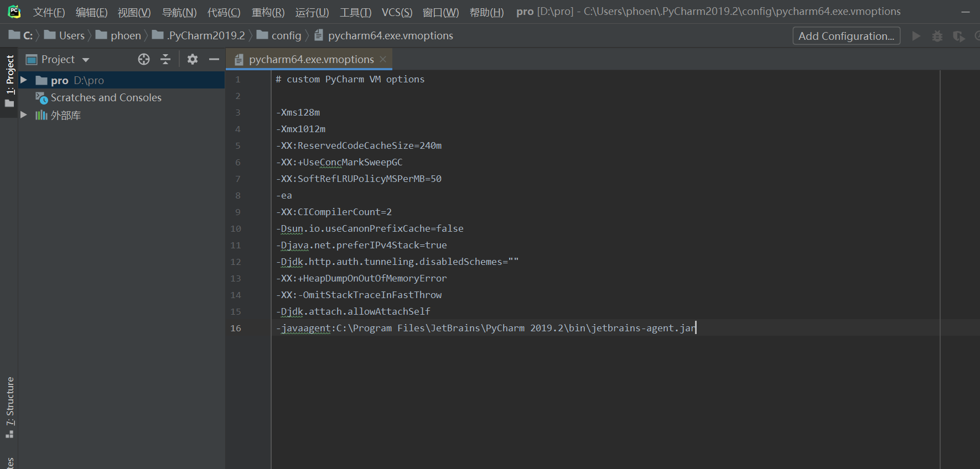Click the Run with Coverage icon
This screenshot has width=980, height=469.
click(x=958, y=36)
